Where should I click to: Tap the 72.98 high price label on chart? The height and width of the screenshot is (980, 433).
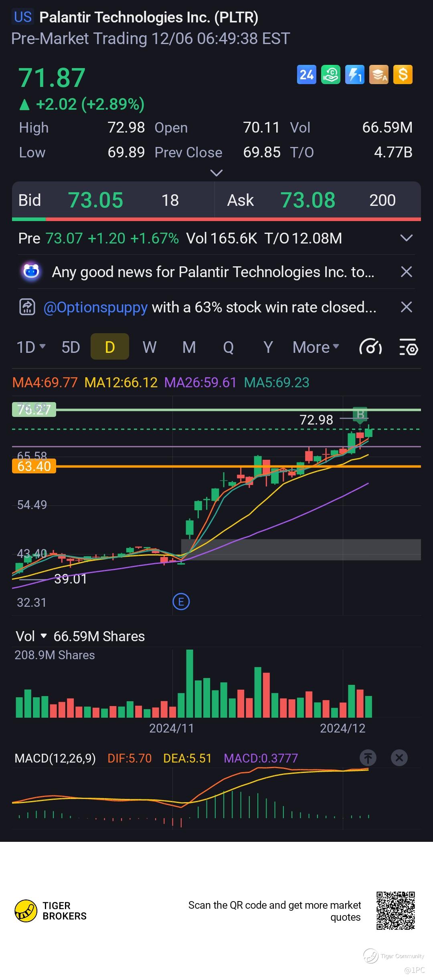click(x=316, y=420)
